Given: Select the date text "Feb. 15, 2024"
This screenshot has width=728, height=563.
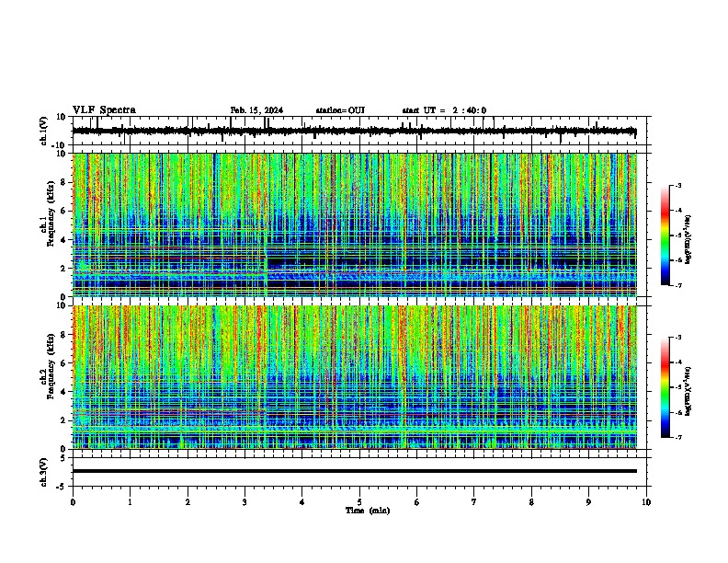Looking at the screenshot, I should click(256, 110).
